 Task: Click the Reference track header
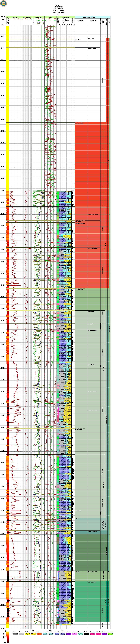pyautogui.click(x=15, y=17)
